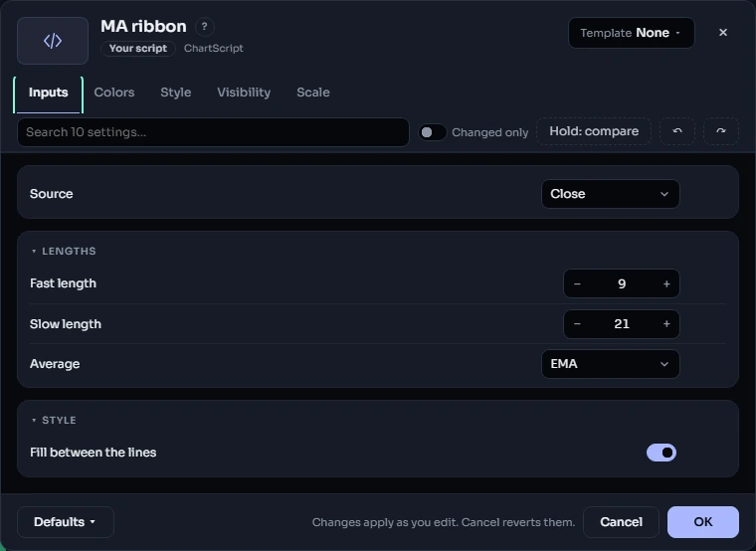Open the Source Close dropdown
The image size is (756, 551).
click(611, 194)
